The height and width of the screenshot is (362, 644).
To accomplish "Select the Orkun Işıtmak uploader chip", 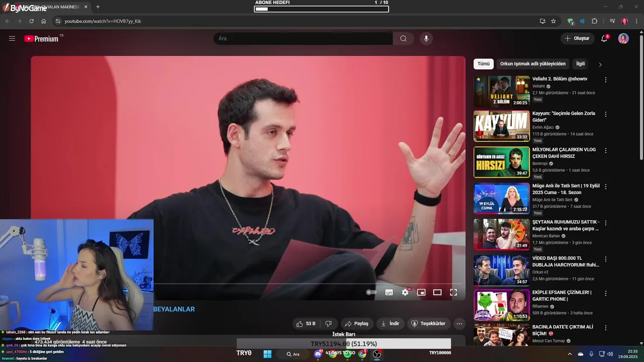I will [533, 64].
